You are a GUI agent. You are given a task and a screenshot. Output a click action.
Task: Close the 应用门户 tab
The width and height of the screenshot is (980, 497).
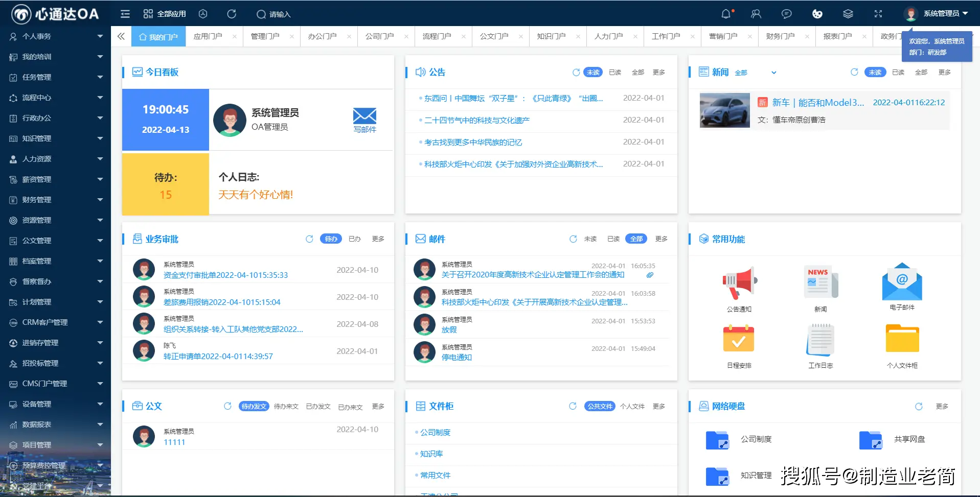pyautogui.click(x=234, y=36)
